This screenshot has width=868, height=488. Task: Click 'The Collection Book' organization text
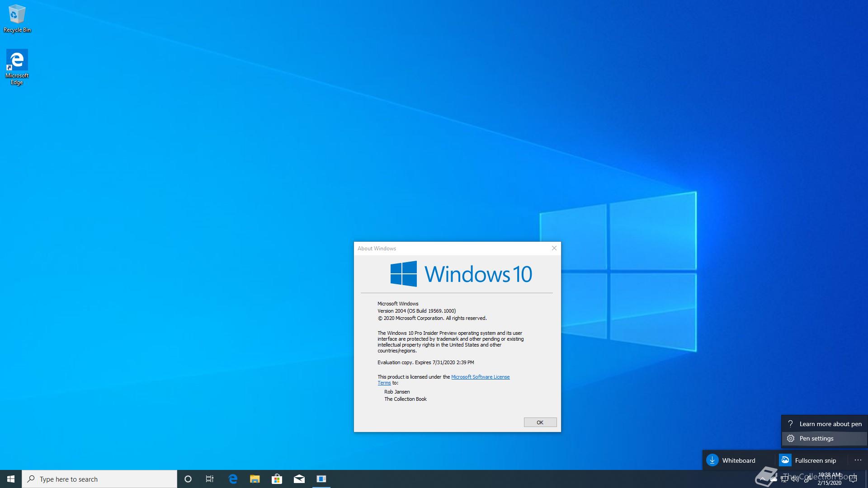click(x=405, y=399)
